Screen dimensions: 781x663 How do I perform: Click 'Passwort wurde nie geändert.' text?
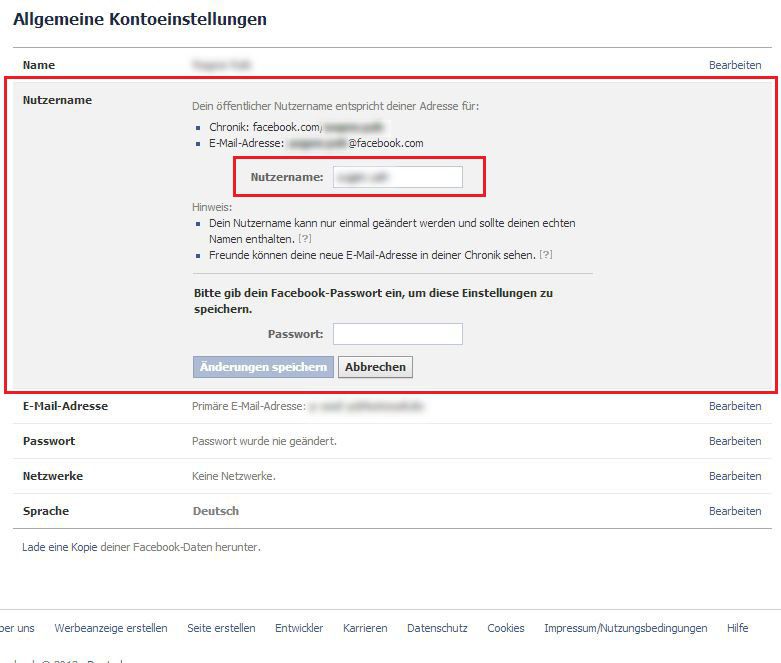(x=264, y=441)
